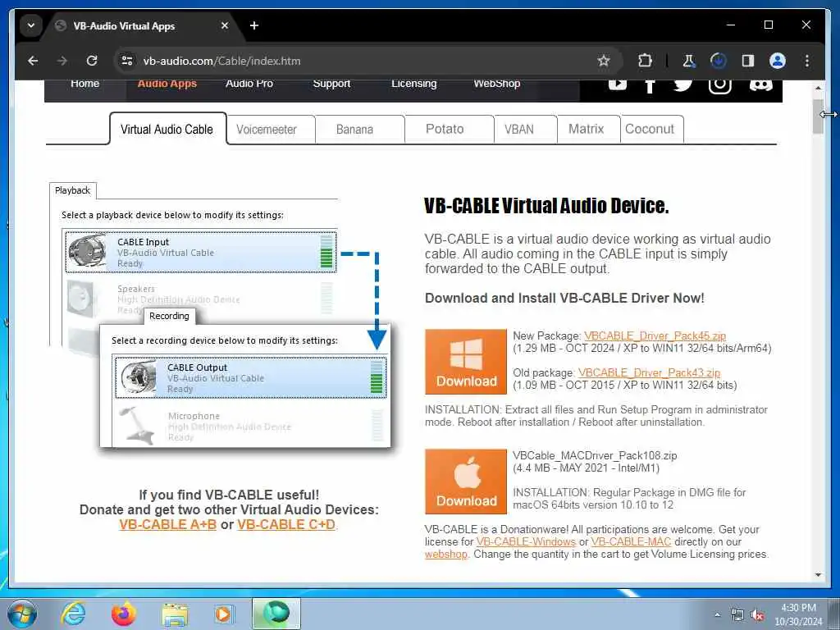Switch to the Banana tab
The width and height of the screenshot is (840, 630).
359,130
